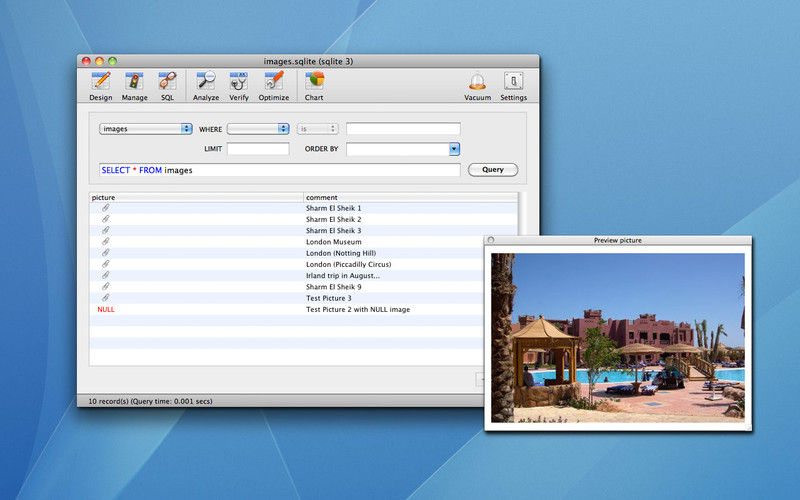The width and height of the screenshot is (800, 500).
Task: Open the Settings panel
Action: [x=513, y=86]
